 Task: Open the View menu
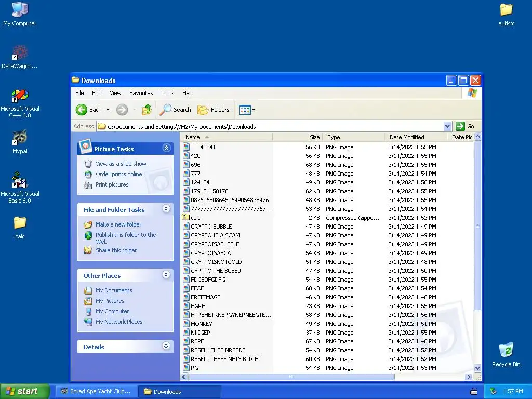coord(115,93)
